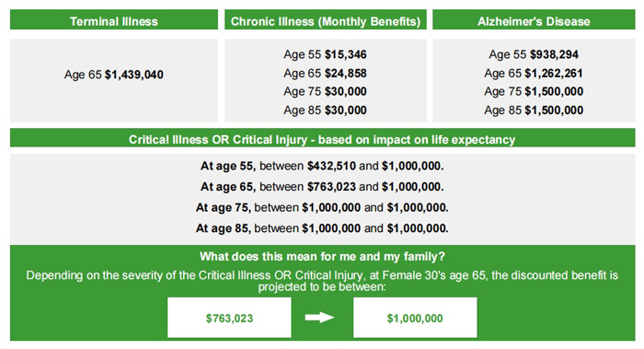Select the Chronic Illness (Monthly Benefits) header

pos(326,19)
